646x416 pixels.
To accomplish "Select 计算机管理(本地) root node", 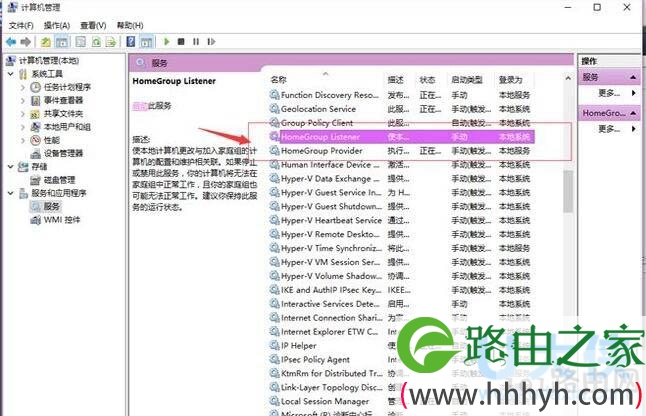I will click(x=49, y=61).
